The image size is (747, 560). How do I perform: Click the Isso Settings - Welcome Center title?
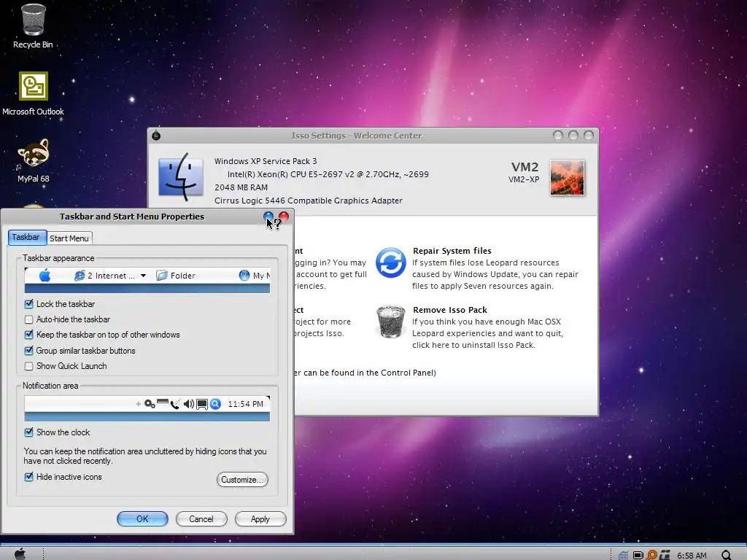click(x=356, y=136)
